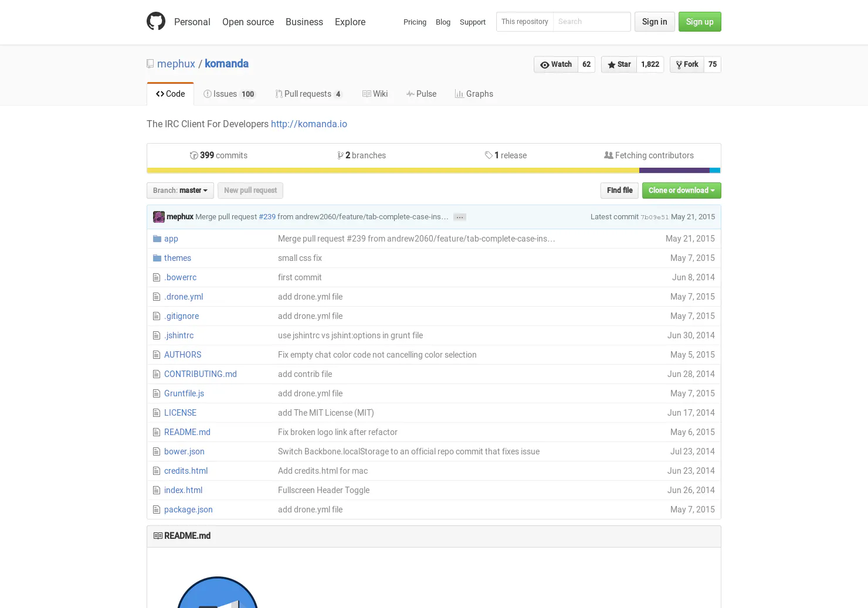Expand the commit message ellipsis button

coord(460,217)
